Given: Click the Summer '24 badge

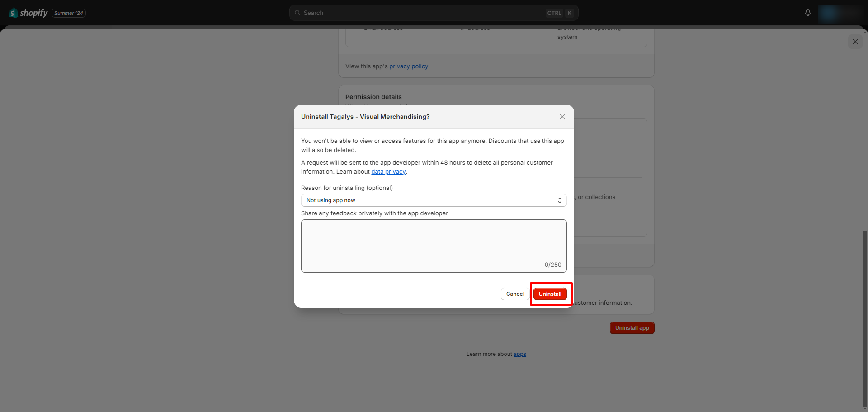Looking at the screenshot, I should coord(69,13).
